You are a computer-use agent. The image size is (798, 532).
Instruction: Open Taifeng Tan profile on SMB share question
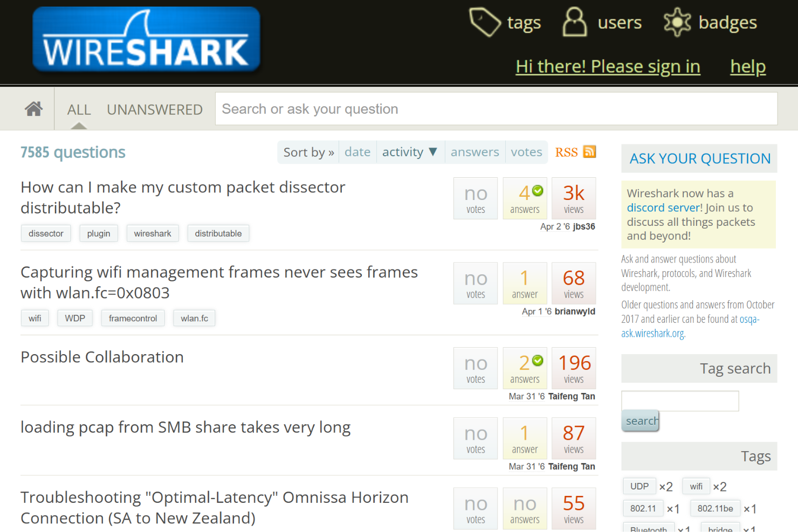(x=572, y=466)
